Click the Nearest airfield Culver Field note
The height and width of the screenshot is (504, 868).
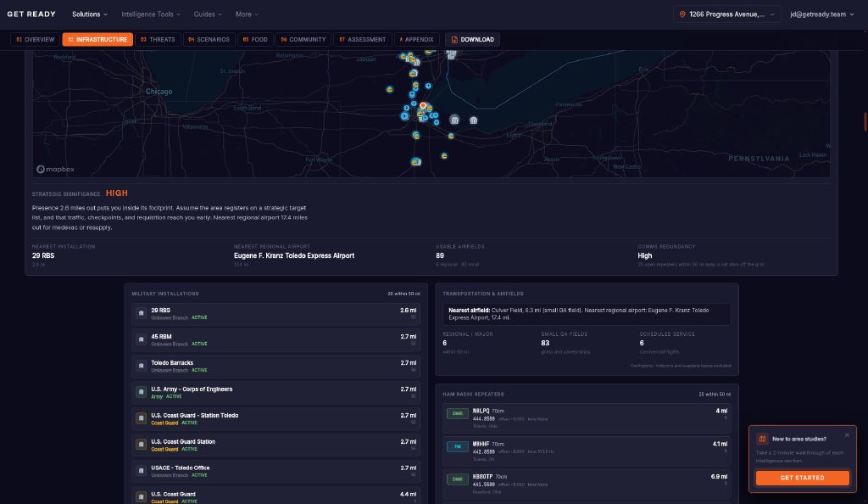(x=587, y=314)
